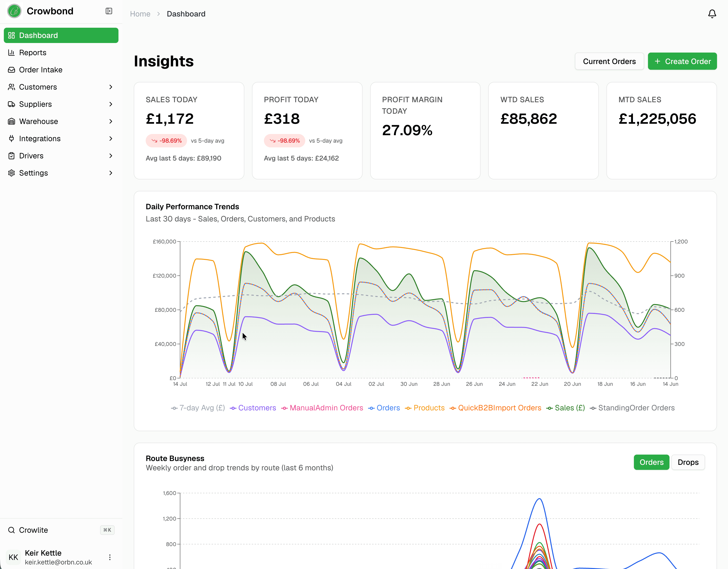Toggle ManualAdmin Orders legend series

coord(322,408)
